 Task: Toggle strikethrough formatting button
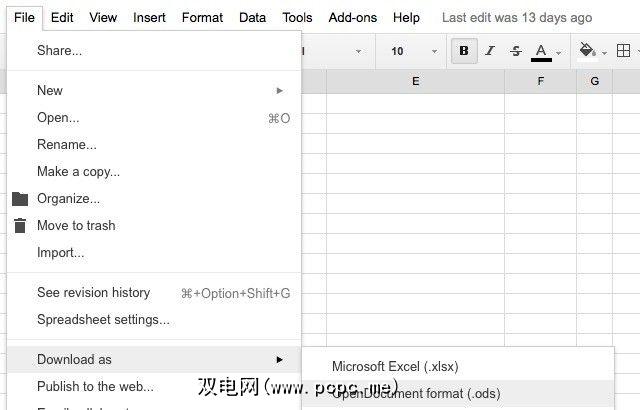coord(516,51)
